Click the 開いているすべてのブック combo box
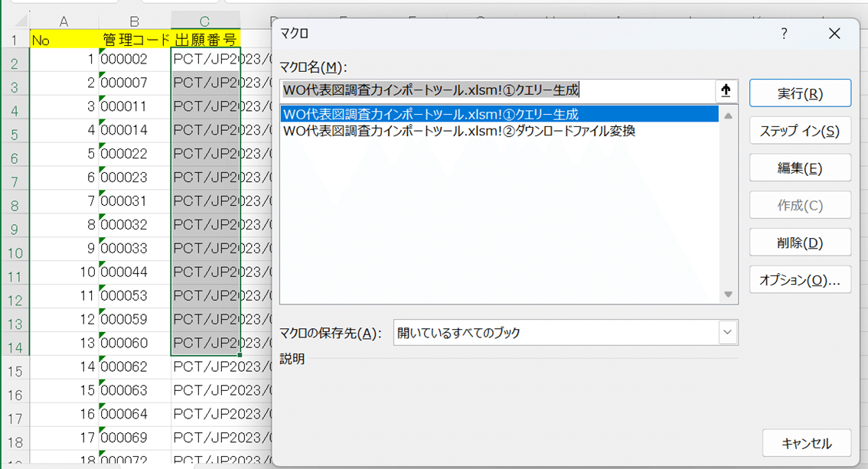The width and height of the screenshot is (868, 469). point(565,332)
